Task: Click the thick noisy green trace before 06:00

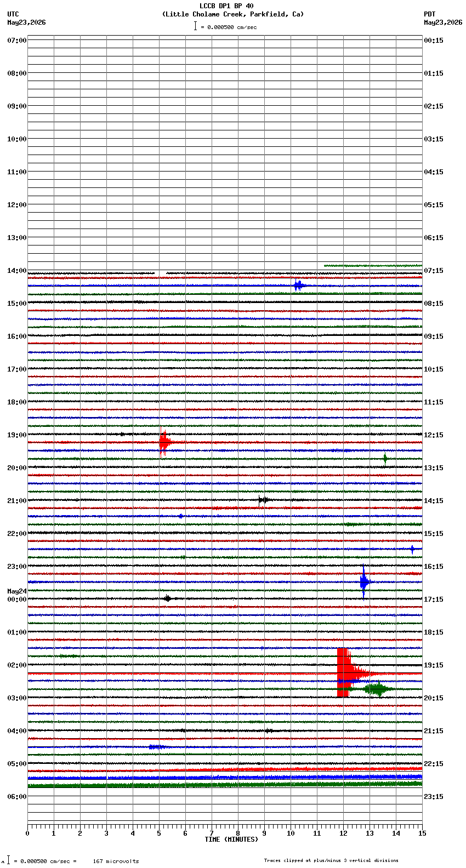Action: [x=225, y=785]
